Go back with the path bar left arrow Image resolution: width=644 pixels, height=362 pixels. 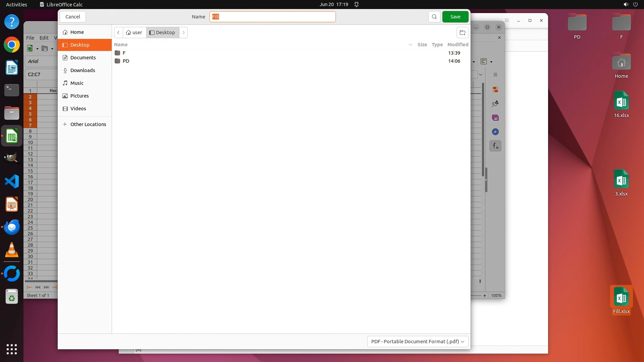(118, 33)
